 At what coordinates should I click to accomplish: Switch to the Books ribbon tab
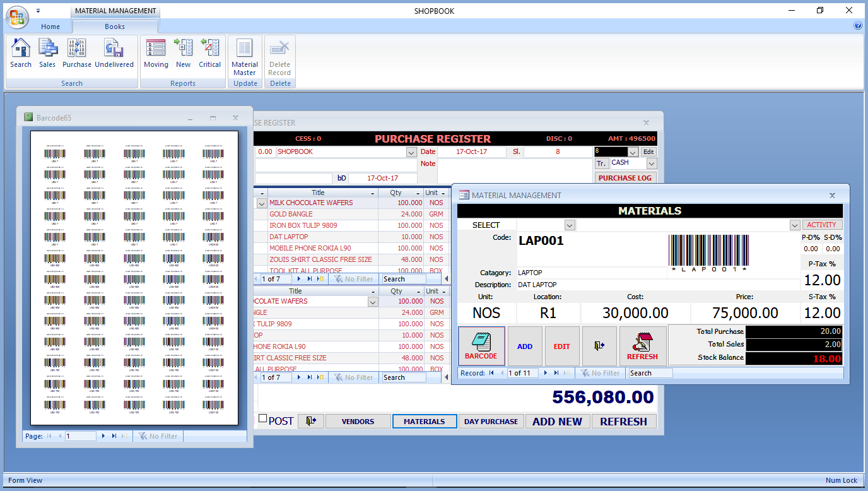[115, 27]
